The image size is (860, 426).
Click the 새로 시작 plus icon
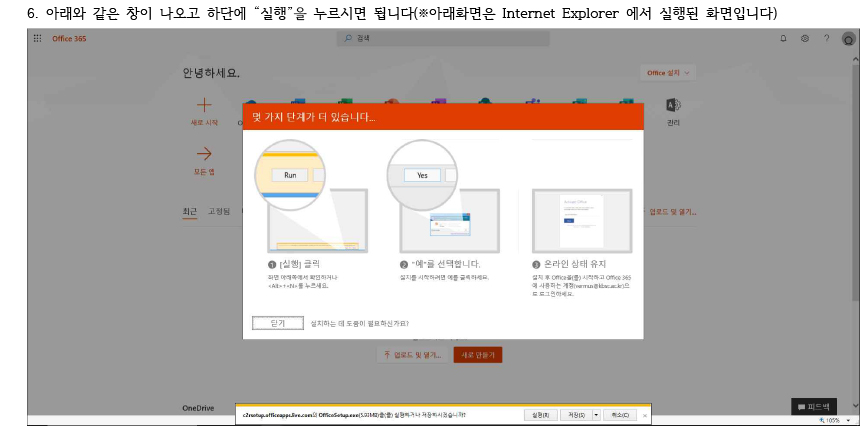(x=204, y=105)
